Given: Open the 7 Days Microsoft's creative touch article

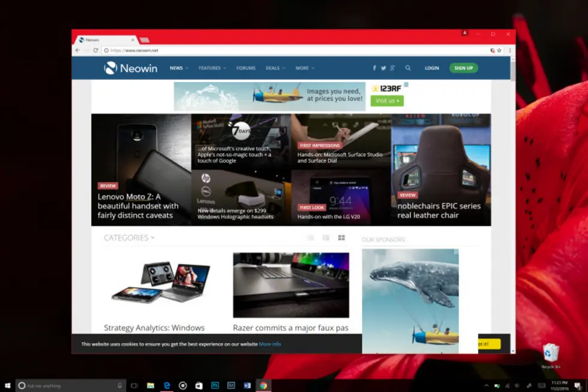Looking at the screenshot, I should 241,142.
